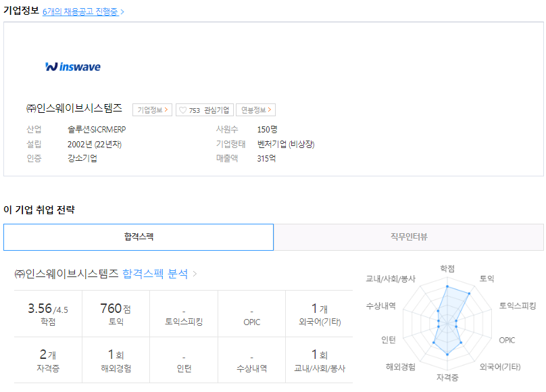
Task: Select the 합격스펙 tab
Action: 139,237
